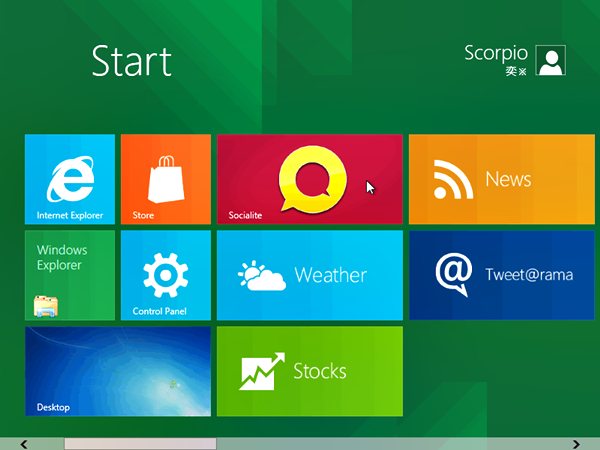600x450 pixels.
Task: Open the Weather tile
Action: click(x=310, y=275)
